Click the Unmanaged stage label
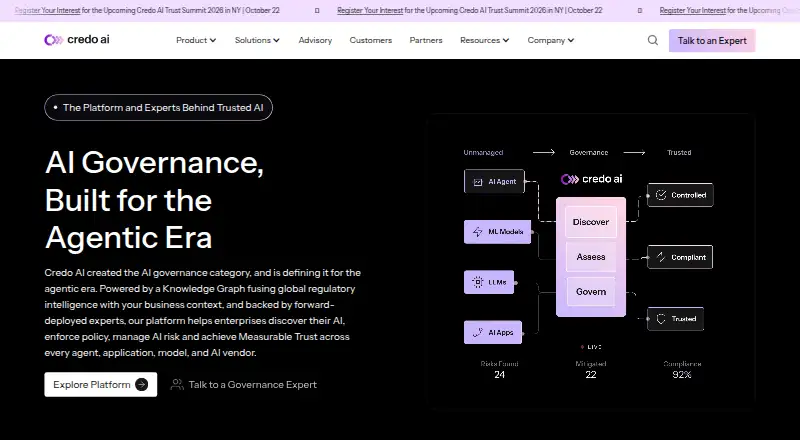 pos(483,152)
